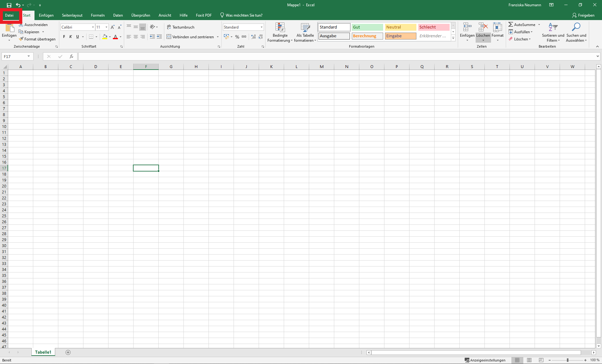
Task: Open the fill color bucket icon
Action: (105, 37)
